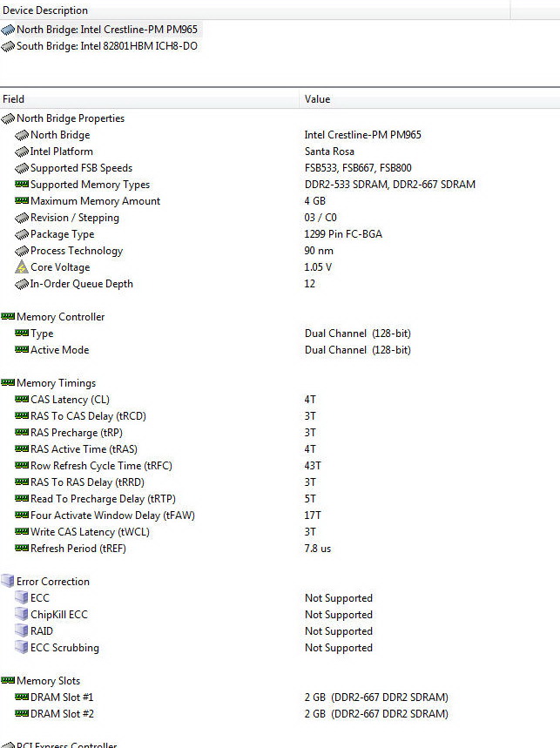The width and height of the screenshot is (560, 748).
Task: Sort by the Field column header
Action: point(14,99)
